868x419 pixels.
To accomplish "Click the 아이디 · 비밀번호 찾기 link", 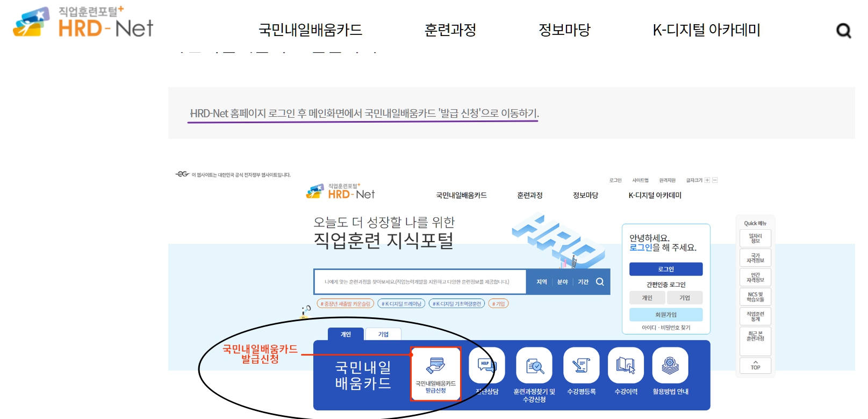I will coord(666,328).
